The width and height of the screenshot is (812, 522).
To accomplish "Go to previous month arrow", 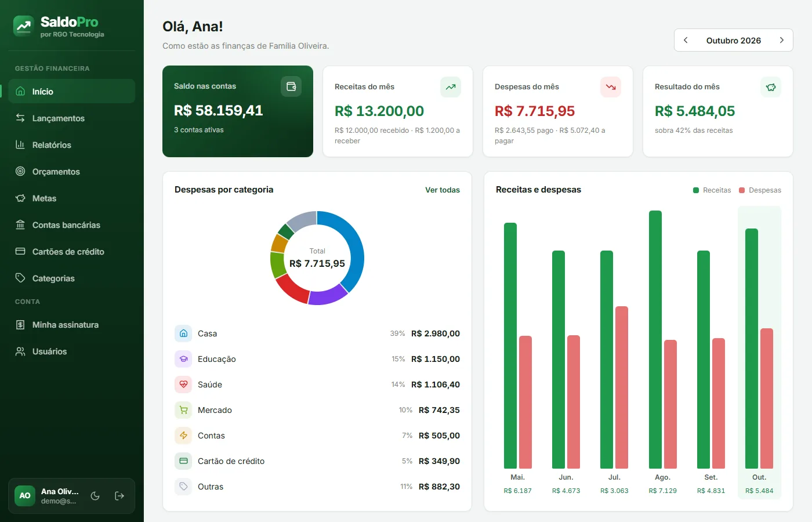I will [686, 40].
